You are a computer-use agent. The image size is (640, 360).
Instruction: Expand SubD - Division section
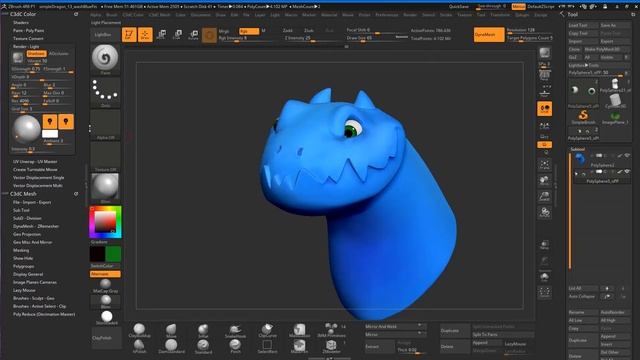[27, 218]
